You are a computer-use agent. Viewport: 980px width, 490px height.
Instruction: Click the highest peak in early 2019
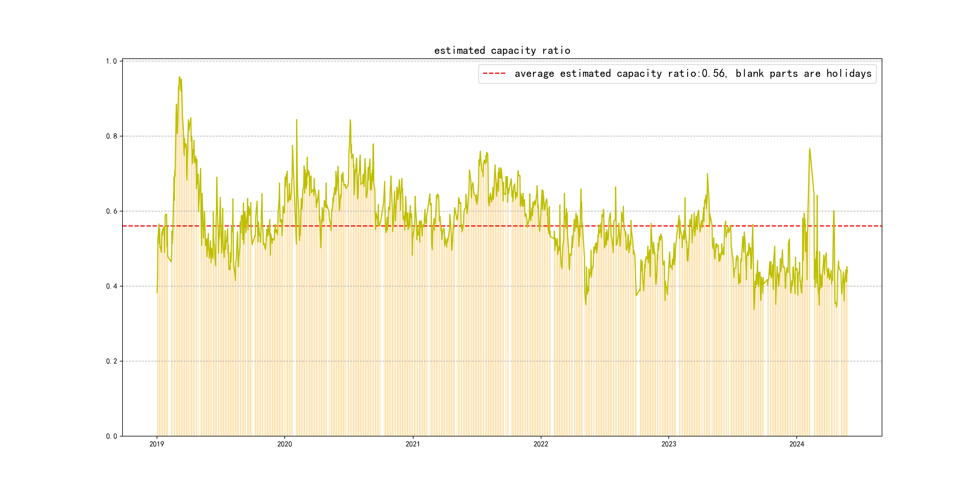[x=179, y=77]
